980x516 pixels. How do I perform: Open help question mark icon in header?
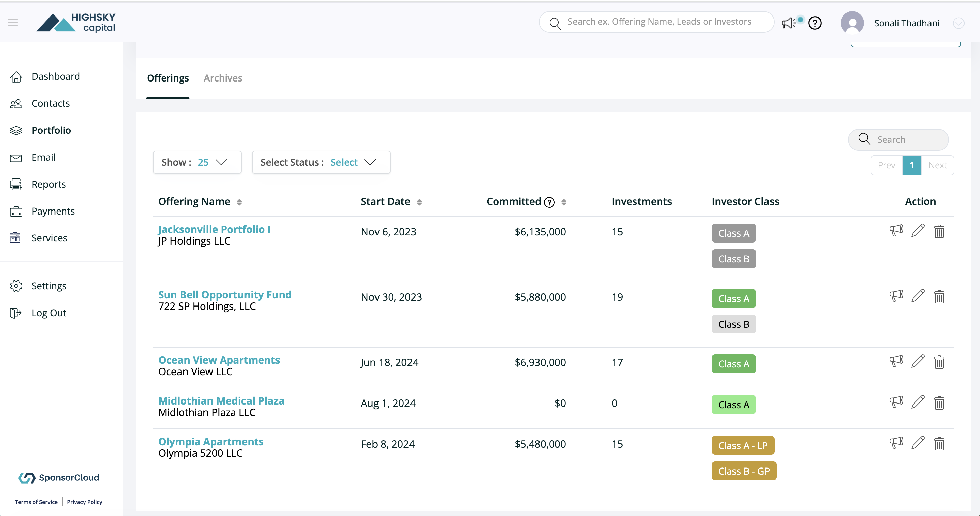click(815, 23)
